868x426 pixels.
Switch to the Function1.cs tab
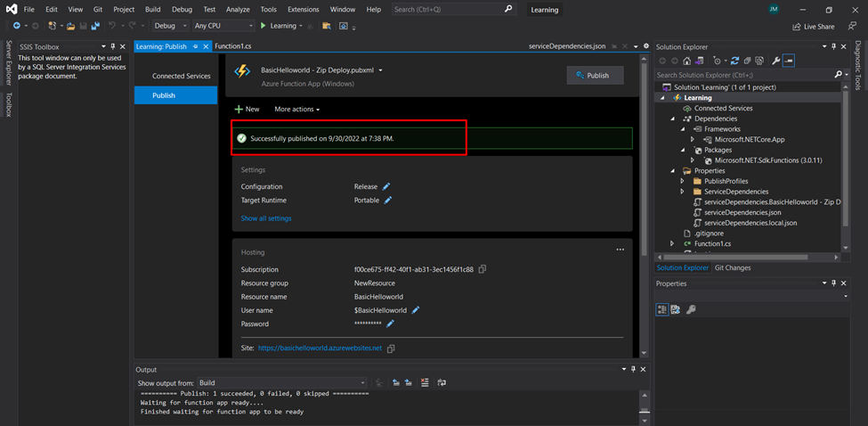(232, 47)
